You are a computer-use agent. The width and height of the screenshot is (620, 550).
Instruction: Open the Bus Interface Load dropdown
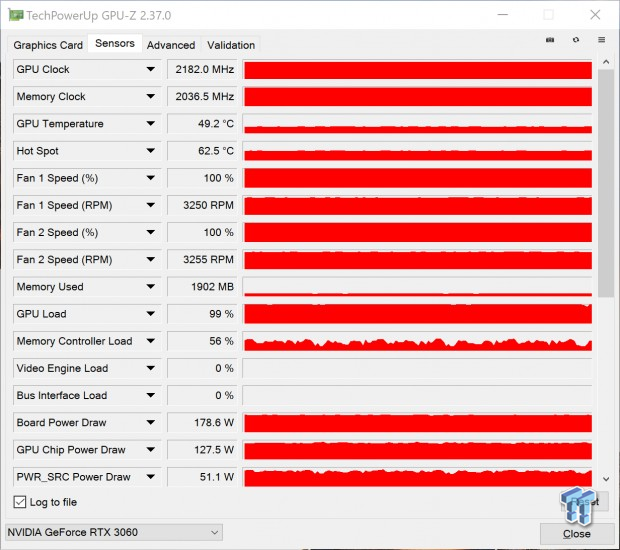[x=150, y=395]
